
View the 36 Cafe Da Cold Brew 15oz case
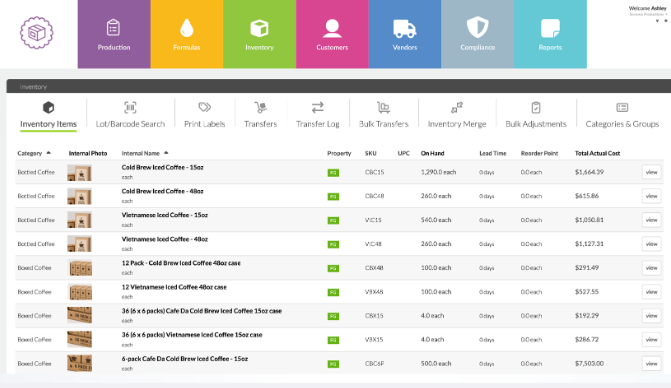coord(651,316)
